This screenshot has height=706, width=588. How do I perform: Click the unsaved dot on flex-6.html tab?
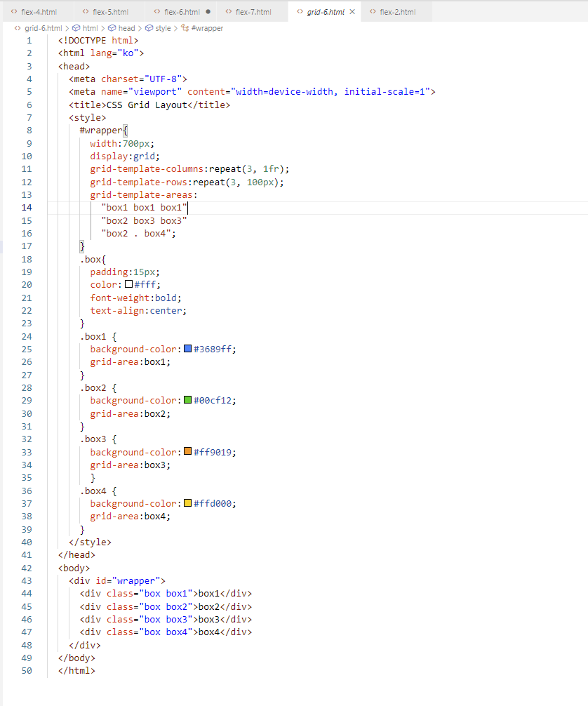(208, 12)
